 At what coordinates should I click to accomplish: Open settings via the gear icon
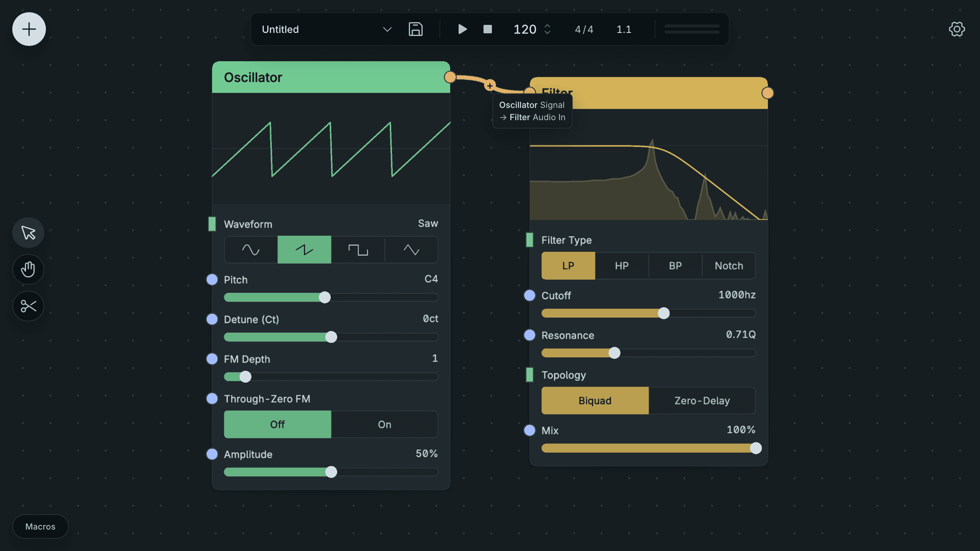click(957, 29)
